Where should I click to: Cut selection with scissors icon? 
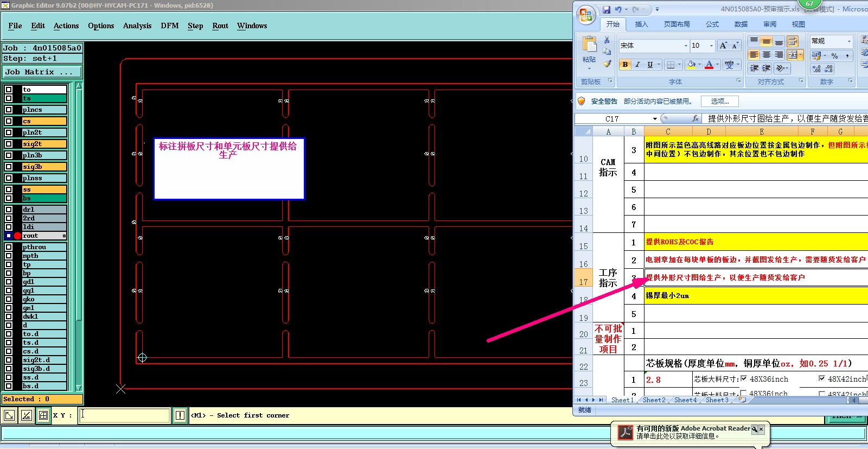pos(607,40)
